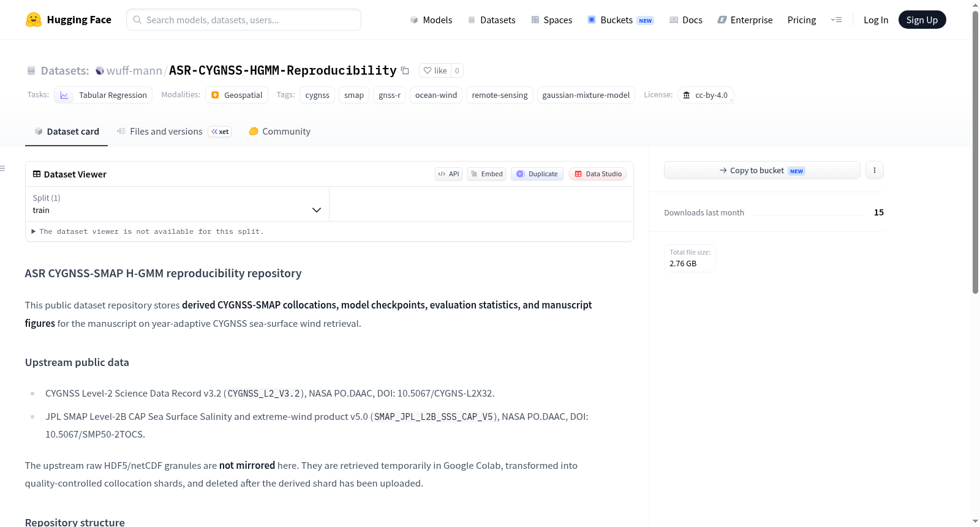The width and height of the screenshot is (980, 527).
Task: Click the API button in Dataset Viewer
Action: coord(448,174)
